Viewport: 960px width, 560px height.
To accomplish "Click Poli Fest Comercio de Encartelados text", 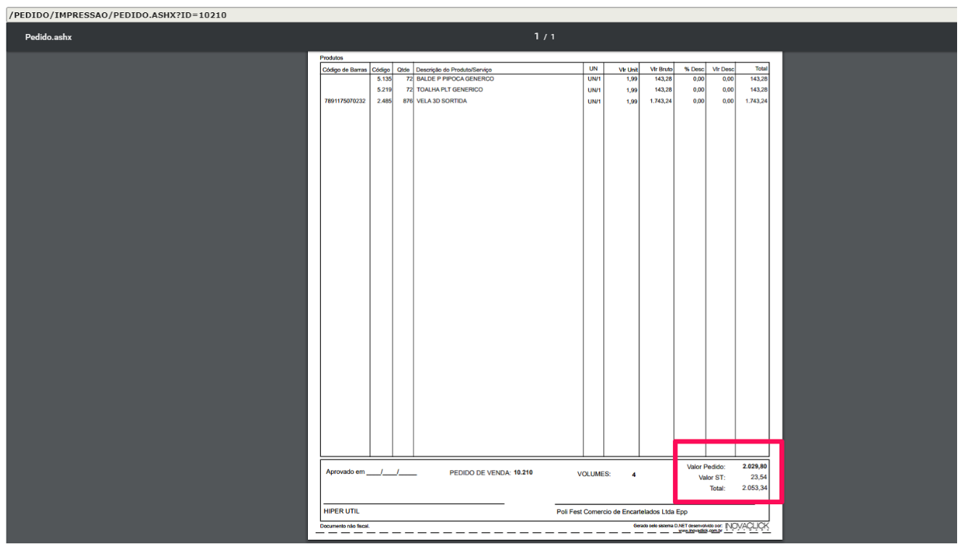I will pos(622,511).
